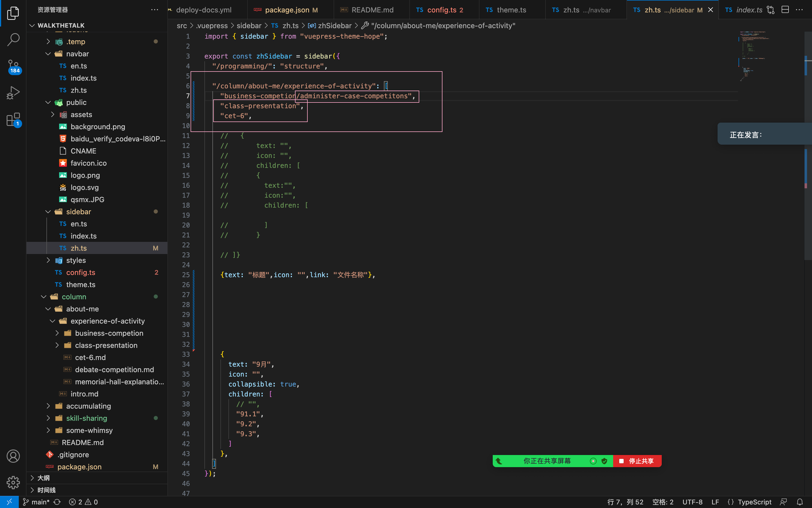Viewport: 812px width, 508px height.
Task: Open logo.svg file
Action: coord(97,187)
